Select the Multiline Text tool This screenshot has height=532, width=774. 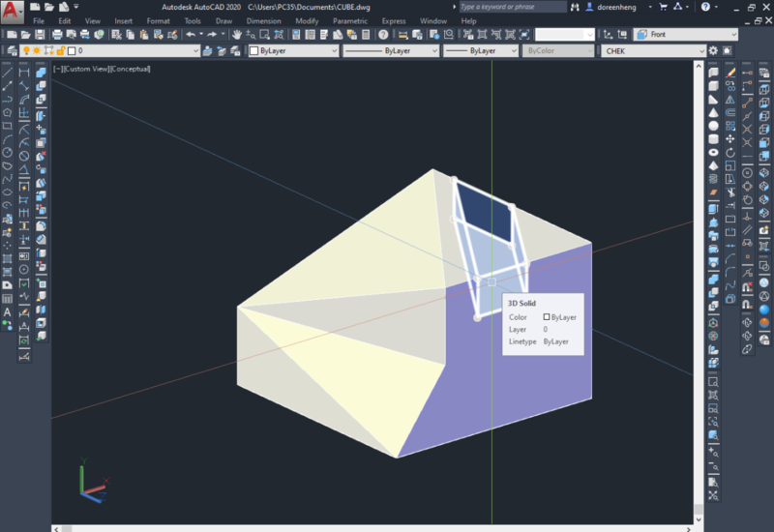pyautogui.click(x=8, y=312)
